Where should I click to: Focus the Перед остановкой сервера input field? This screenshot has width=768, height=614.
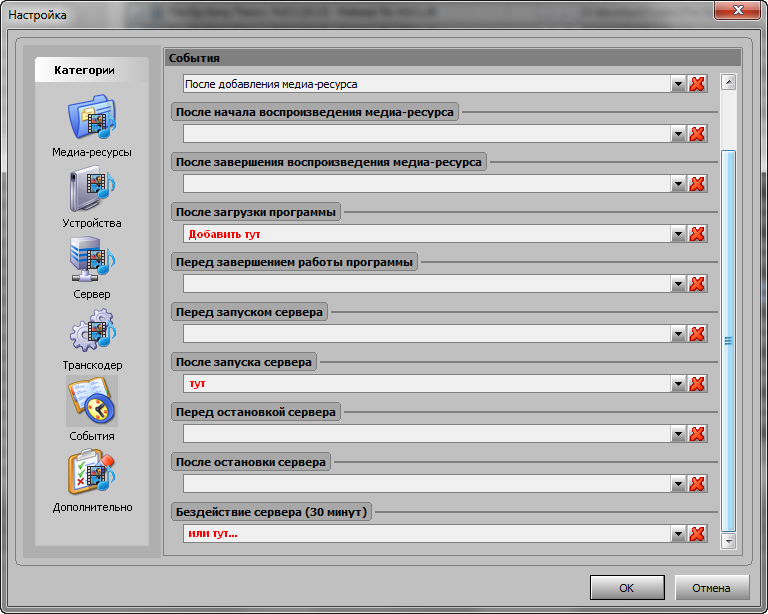[427, 434]
